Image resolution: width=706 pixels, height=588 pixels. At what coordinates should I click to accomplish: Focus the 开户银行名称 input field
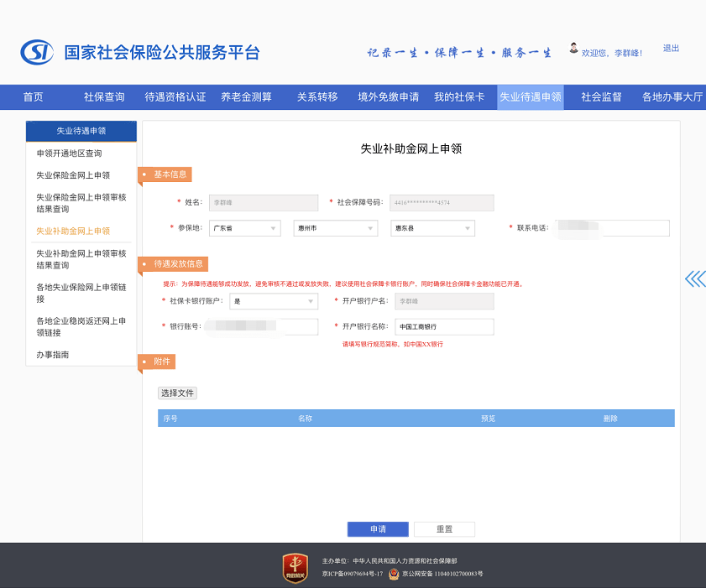point(444,326)
